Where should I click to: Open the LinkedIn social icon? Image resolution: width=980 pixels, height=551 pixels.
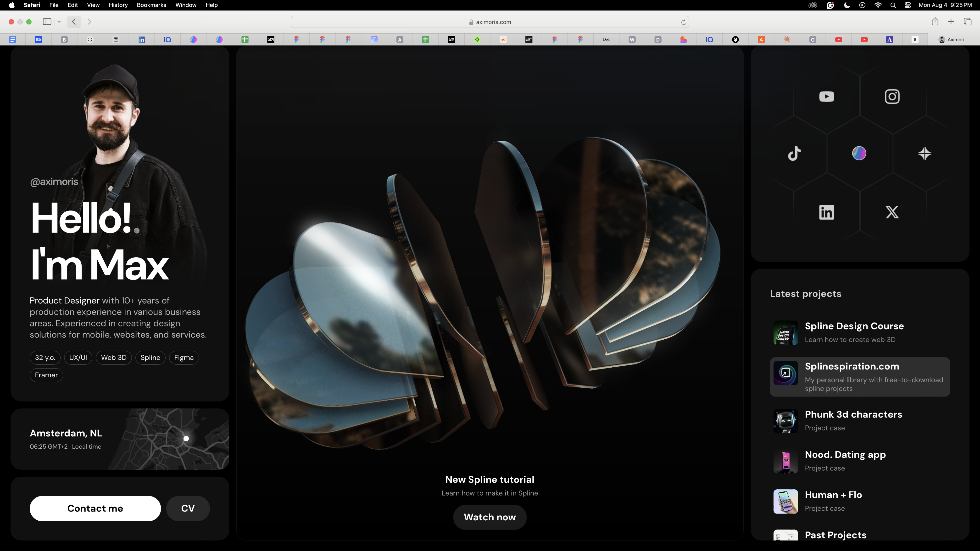(826, 212)
